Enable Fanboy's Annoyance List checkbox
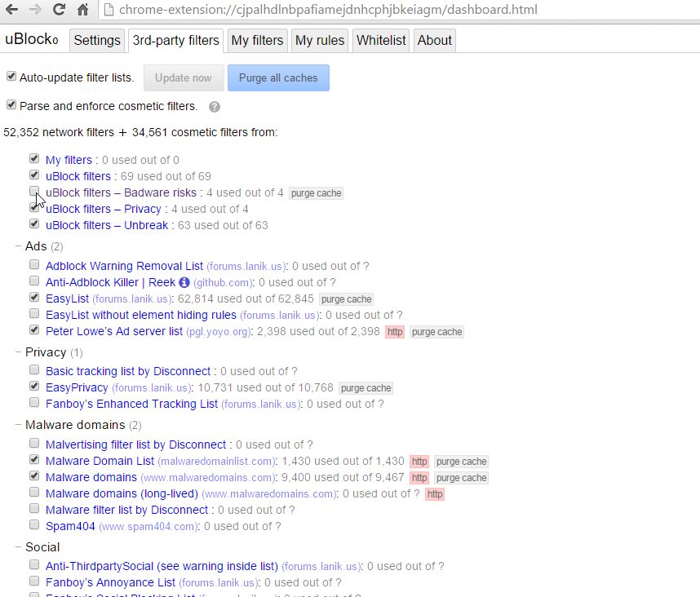Screen dimensions: 700x597 pos(34,582)
